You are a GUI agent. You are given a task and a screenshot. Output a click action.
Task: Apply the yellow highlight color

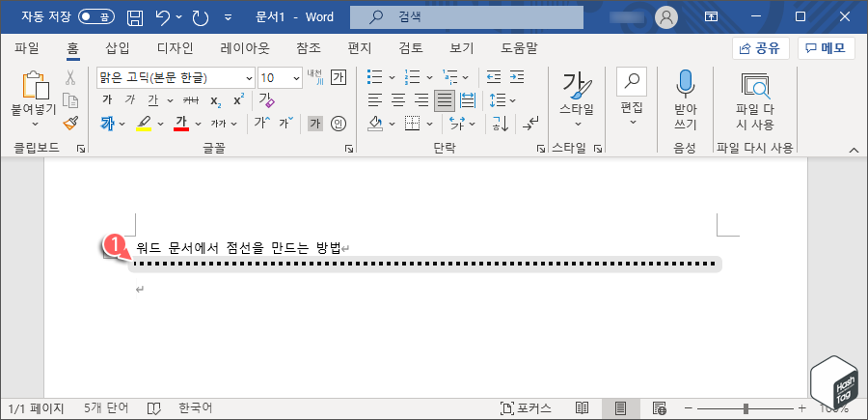tap(144, 124)
